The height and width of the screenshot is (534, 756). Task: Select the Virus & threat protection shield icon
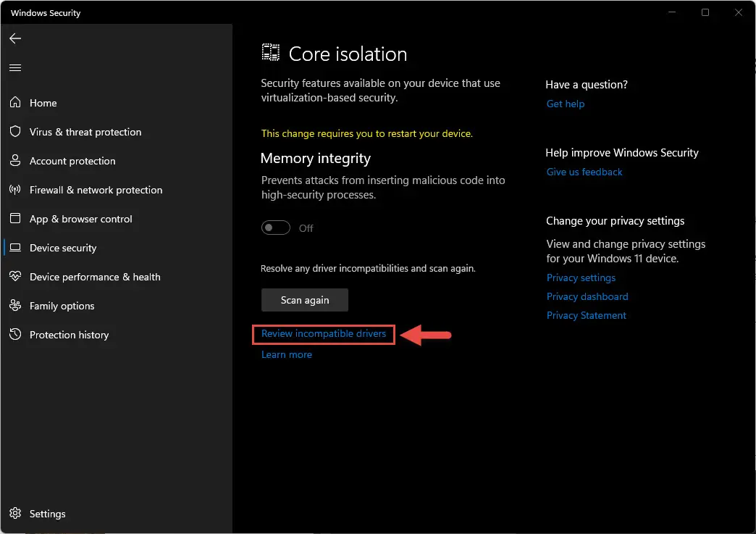coord(15,131)
